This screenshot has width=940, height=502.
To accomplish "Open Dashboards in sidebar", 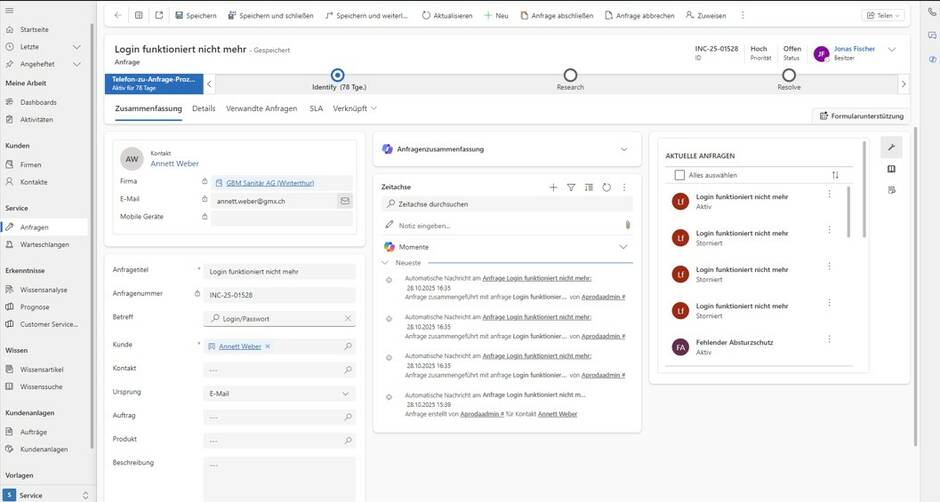I will (x=38, y=103).
